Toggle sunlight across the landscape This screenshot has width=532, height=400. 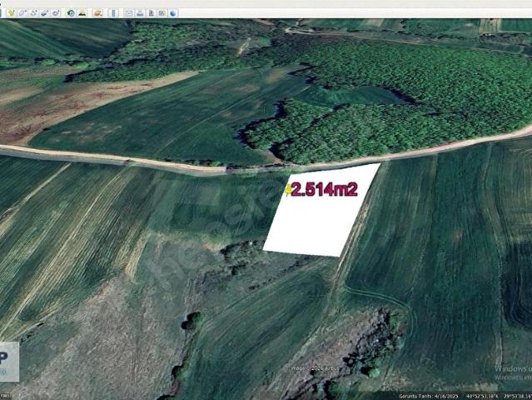tap(82, 12)
